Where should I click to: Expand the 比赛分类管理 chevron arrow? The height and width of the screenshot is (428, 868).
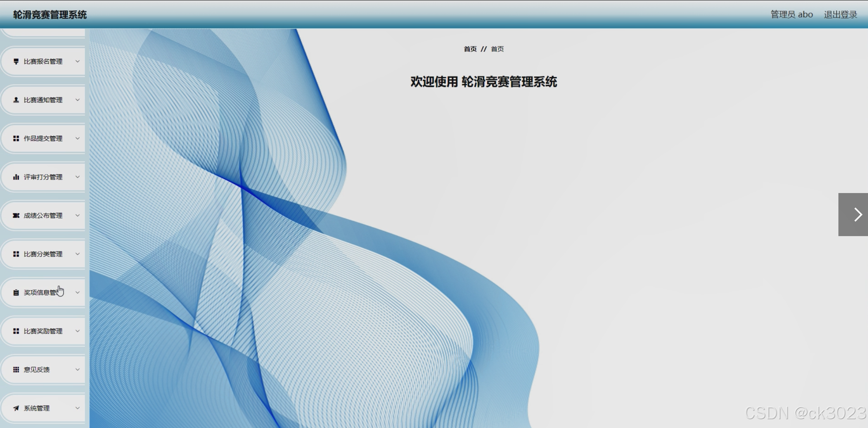pyautogui.click(x=77, y=254)
